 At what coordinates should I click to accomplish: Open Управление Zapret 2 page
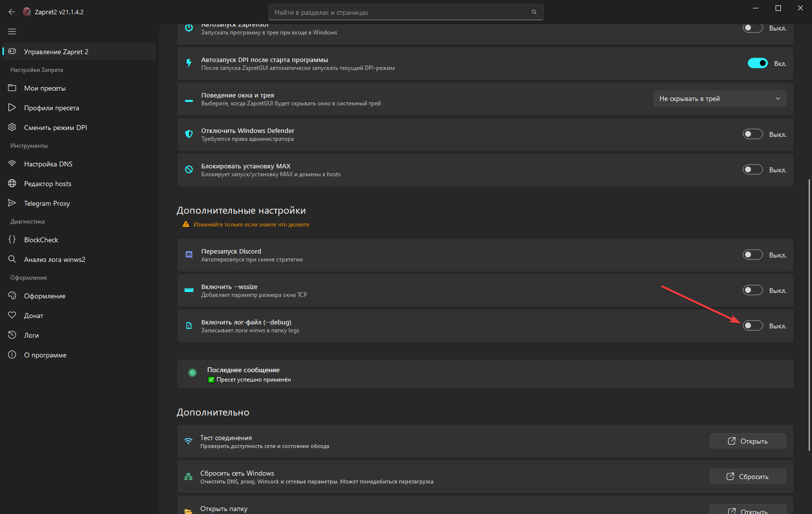pyautogui.click(x=79, y=51)
